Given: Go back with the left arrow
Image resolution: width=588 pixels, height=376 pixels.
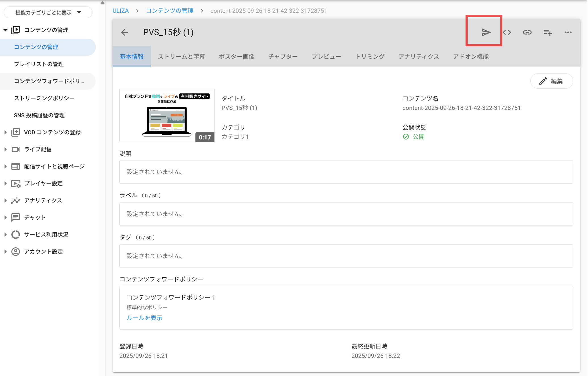Looking at the screenshot, I should [x=125, y=32].
